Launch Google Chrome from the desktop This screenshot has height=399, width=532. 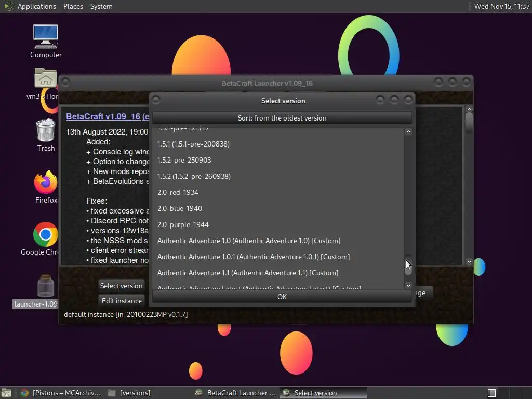point(46,234)
